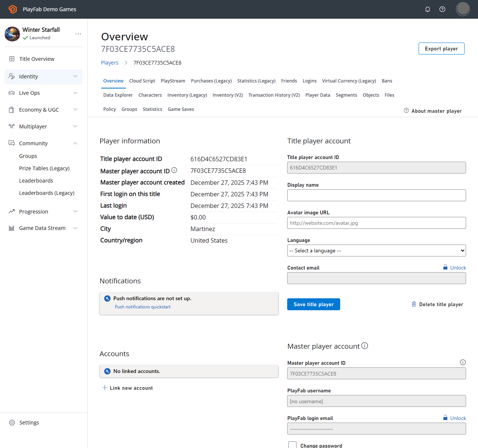Expand the Multiplayer section chevron
The width and height of the screenshot is (478, 448).
(x=75, y=127)
